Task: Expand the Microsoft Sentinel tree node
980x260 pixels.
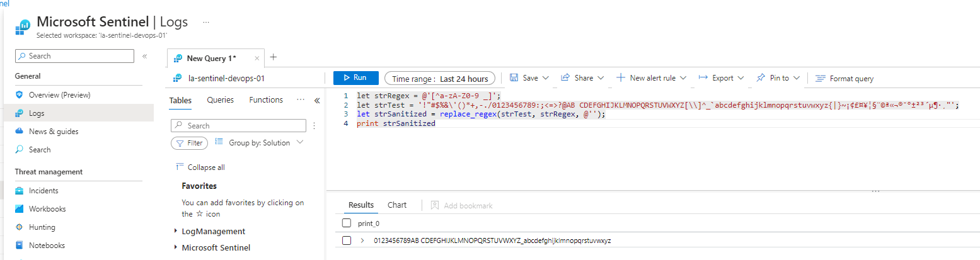Action: click(x=176, y=248)
